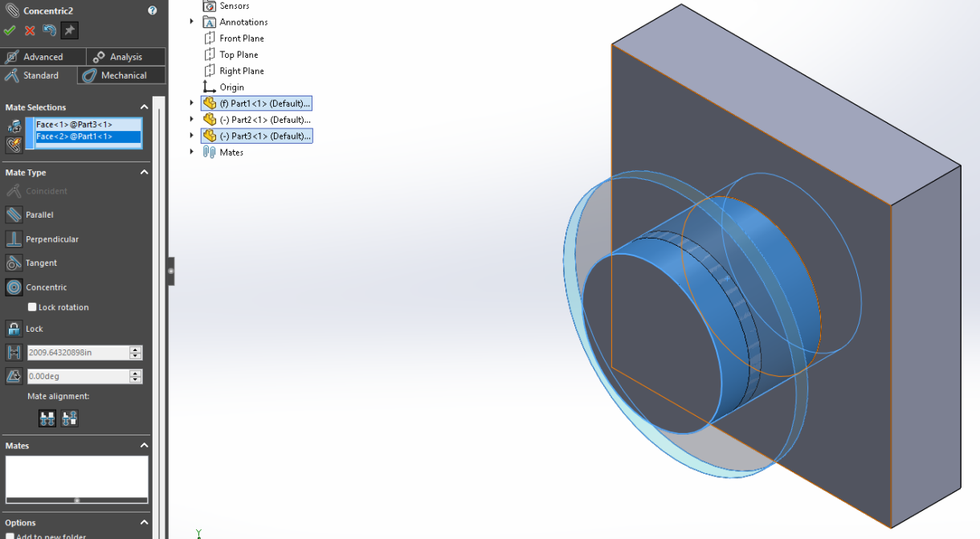Collapse the Mate Selections section
This screenshot has height=539, width=980.
pos(145,107)
